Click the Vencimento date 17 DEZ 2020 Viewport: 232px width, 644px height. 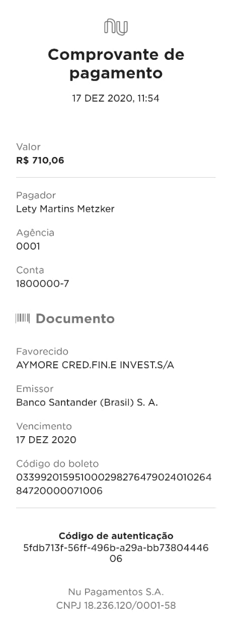pos(46,440)
